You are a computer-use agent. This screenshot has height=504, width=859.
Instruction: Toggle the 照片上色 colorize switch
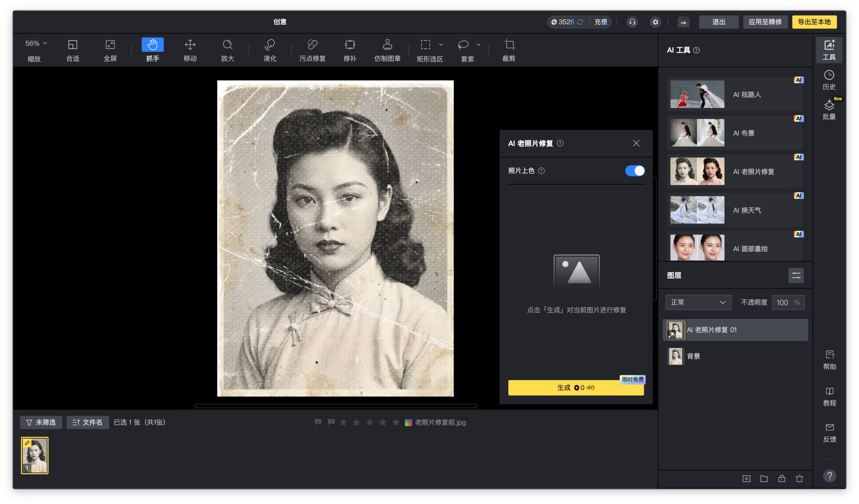[635, 171]
